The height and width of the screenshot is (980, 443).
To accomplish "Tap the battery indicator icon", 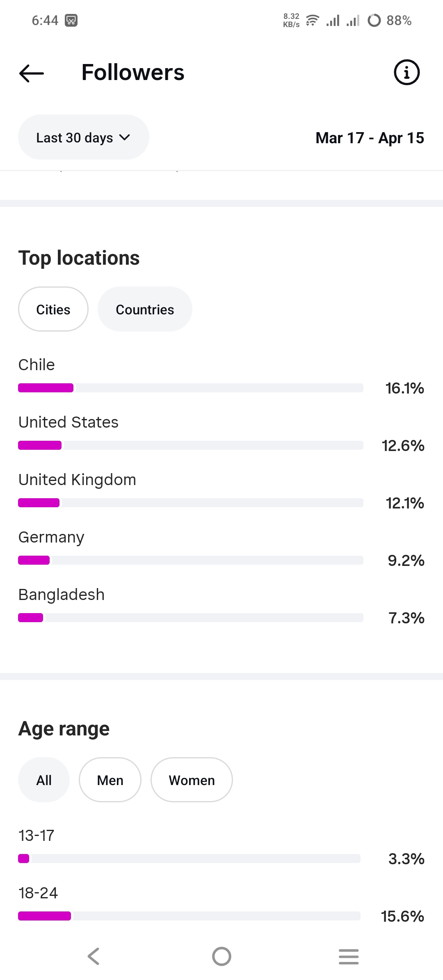I will [374, 20].
